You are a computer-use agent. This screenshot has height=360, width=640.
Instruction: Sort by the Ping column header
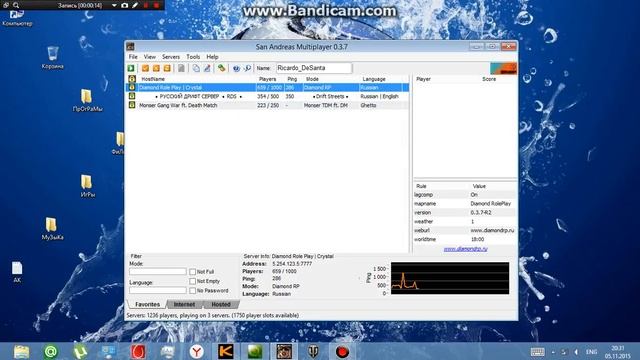[292, 79]
